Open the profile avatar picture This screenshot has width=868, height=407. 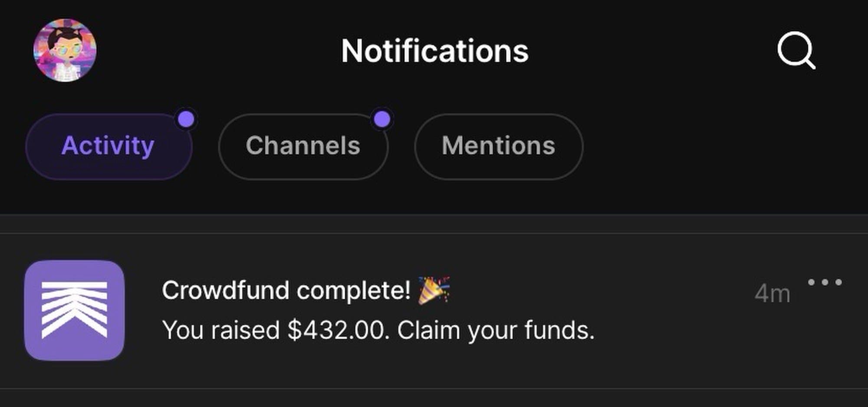coord(65,50)
